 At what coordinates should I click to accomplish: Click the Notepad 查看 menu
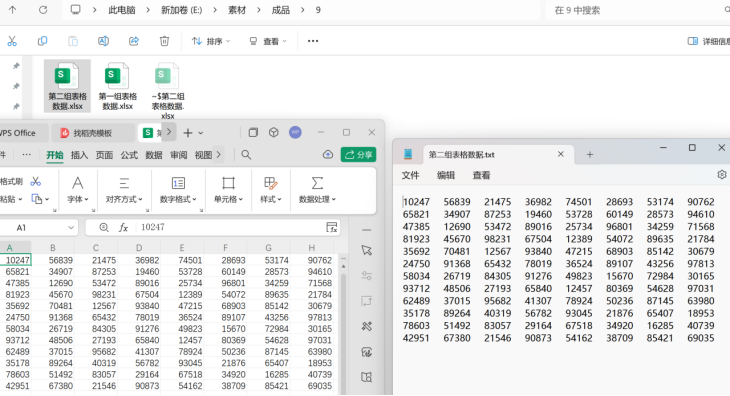click(x=481, y=175)
